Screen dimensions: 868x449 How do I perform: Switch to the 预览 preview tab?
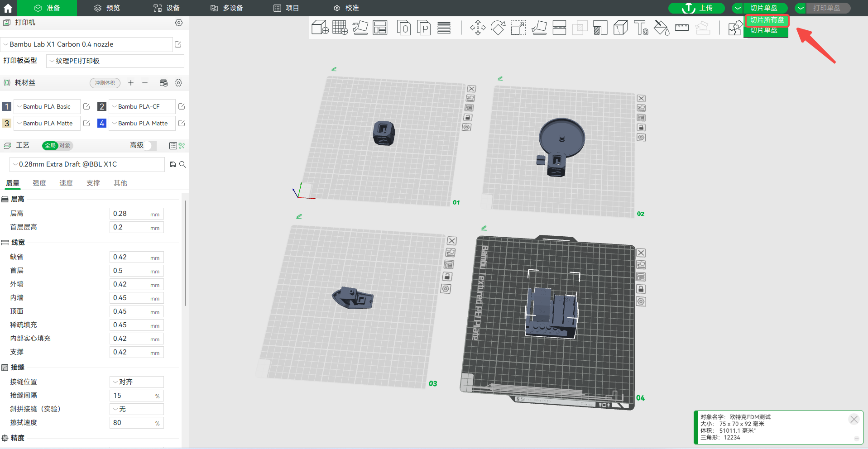[x=107, y=8]
